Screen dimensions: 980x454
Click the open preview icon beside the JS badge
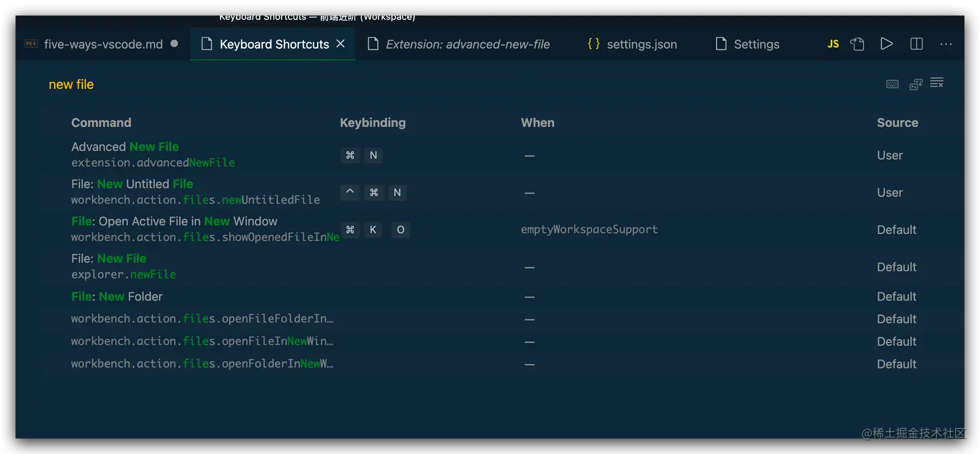click(x=857, y=43)
